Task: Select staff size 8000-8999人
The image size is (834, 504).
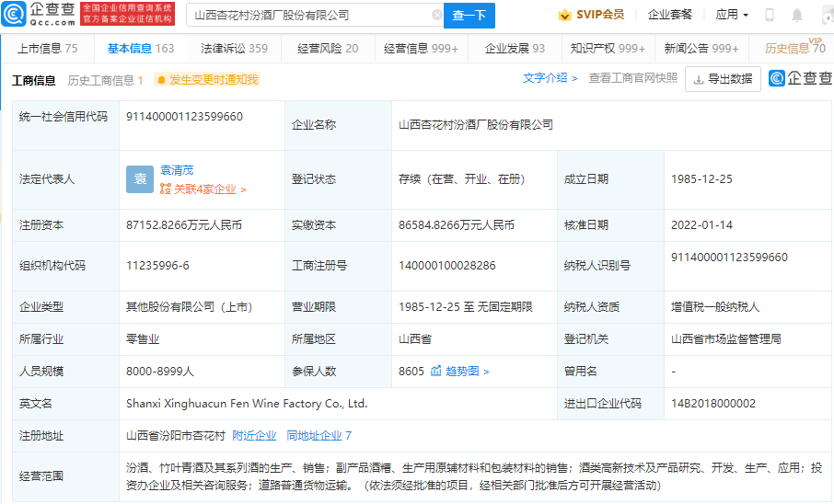Action: pos(159,372)
